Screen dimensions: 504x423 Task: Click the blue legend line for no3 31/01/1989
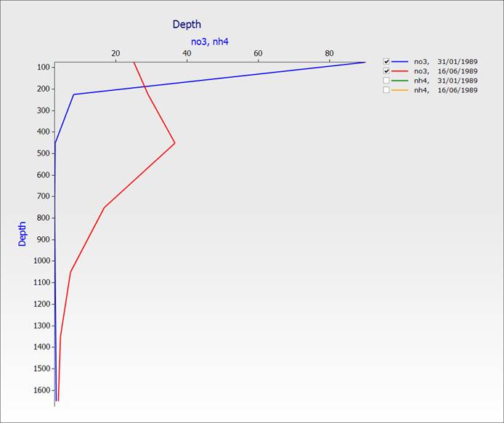[x=400, y=62]
